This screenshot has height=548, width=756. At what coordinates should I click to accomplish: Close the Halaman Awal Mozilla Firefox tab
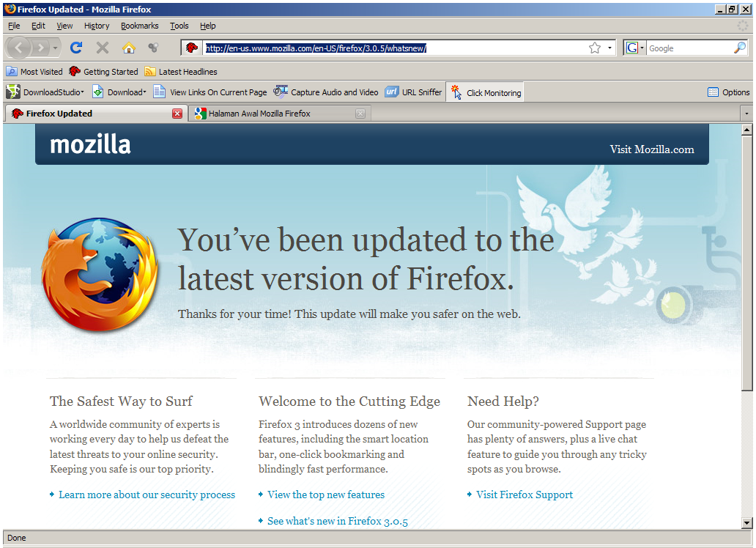pyautogui.click(x=360, y=114)
